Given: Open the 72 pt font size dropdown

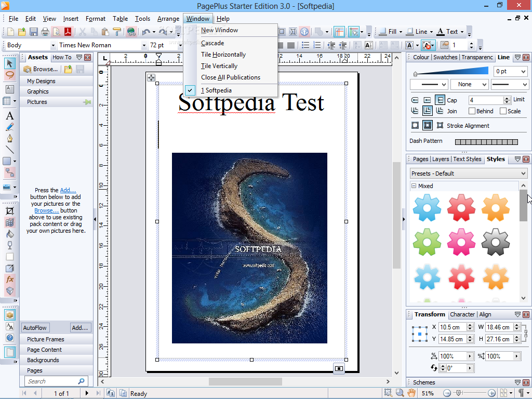Looking at the screenshot, I should (x=180, y=45).
